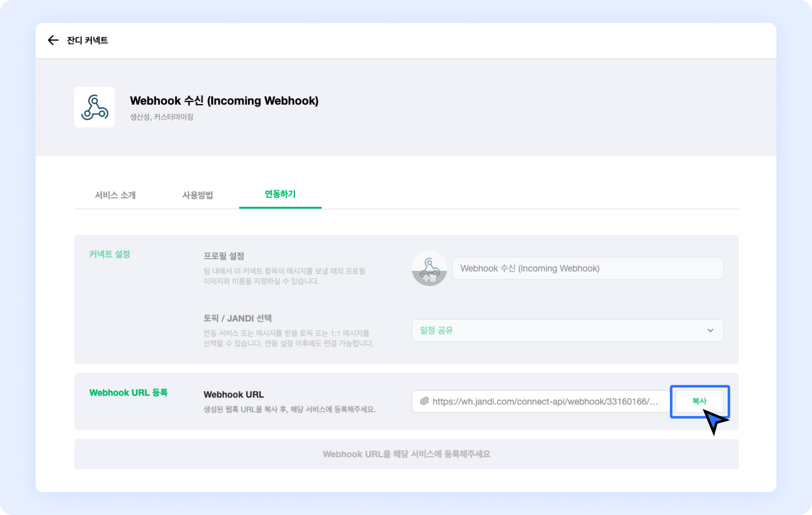Click the profile name input field

(x=587, y=268)
